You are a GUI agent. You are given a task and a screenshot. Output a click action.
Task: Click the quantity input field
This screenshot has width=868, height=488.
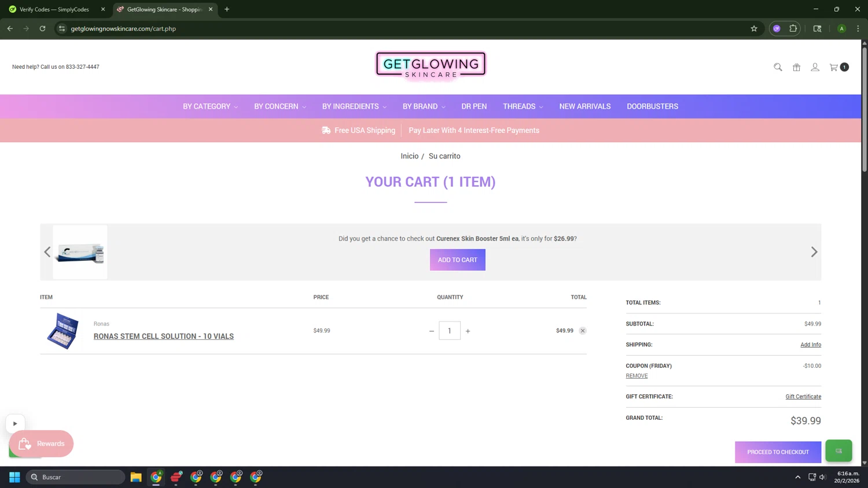[450, 331]
